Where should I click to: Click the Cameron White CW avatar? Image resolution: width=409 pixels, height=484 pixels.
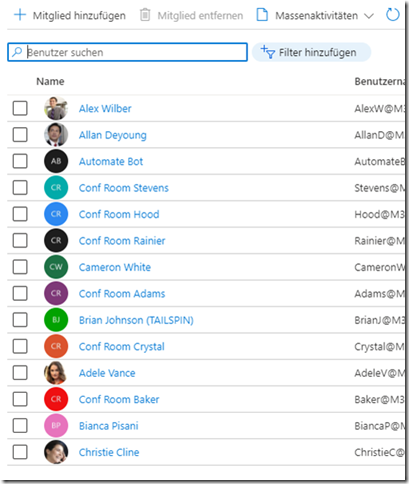click(x=56, y=267)
